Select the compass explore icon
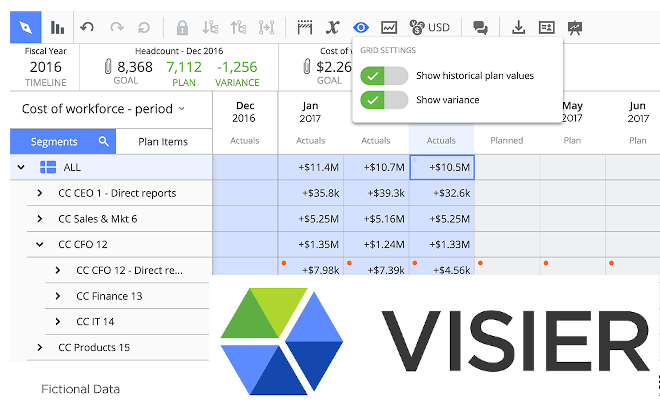 pyautogui.click(x=26, y=27)
